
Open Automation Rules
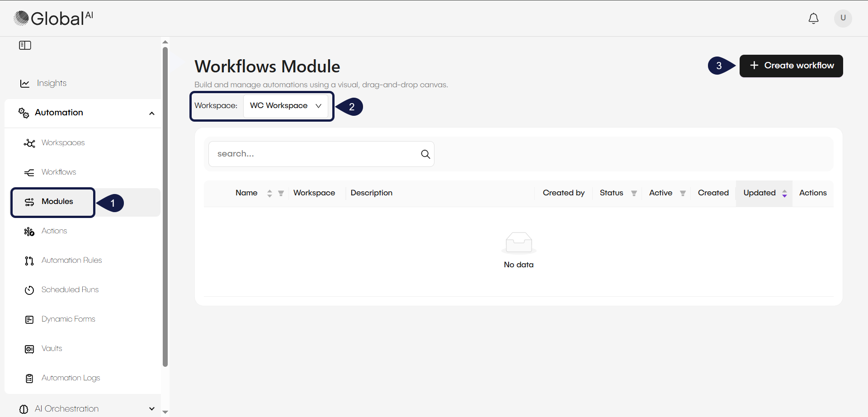71,260
